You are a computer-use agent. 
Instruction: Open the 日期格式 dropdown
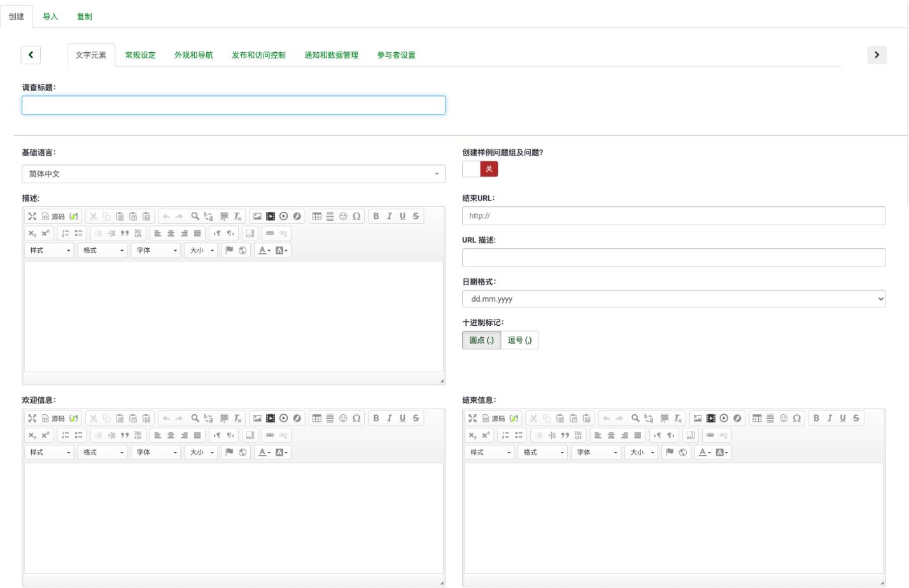(673, 298)
